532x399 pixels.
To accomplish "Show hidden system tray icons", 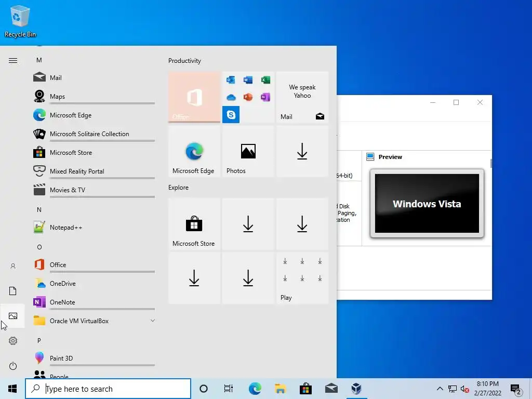I will [440, 389].
